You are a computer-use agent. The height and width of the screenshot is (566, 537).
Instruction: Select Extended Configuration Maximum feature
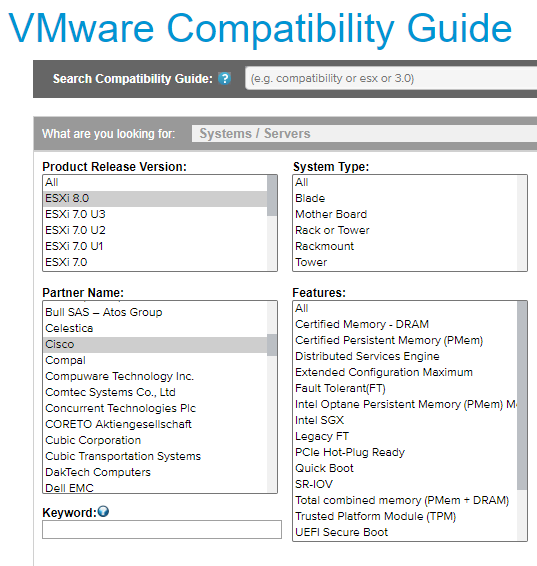coord(405,373)
